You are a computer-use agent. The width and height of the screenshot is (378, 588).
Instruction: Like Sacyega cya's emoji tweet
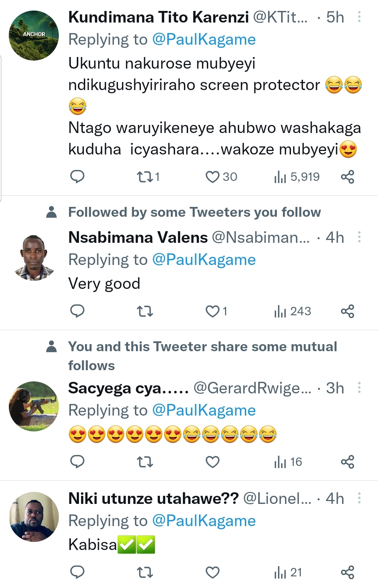[x=212, y=462]
